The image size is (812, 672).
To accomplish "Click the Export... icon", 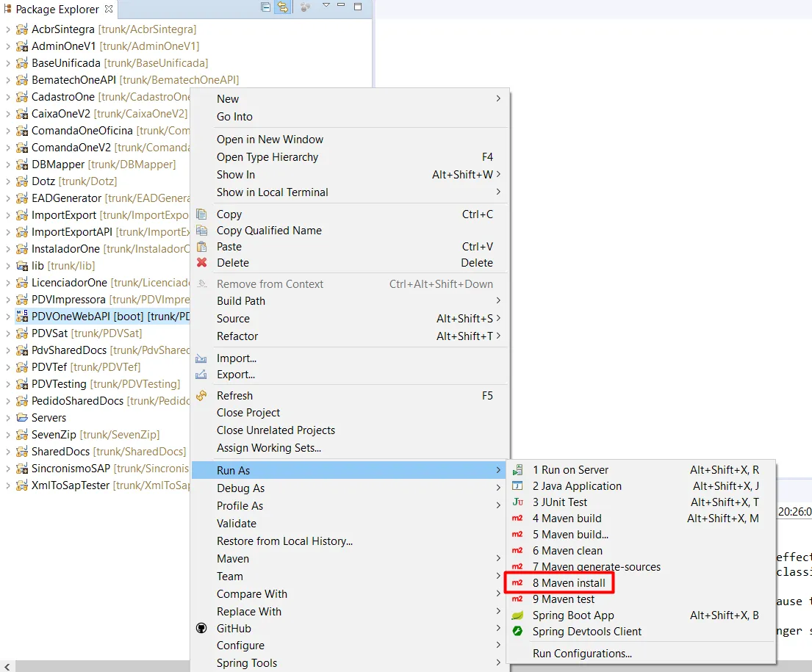I will coord(201,375).
